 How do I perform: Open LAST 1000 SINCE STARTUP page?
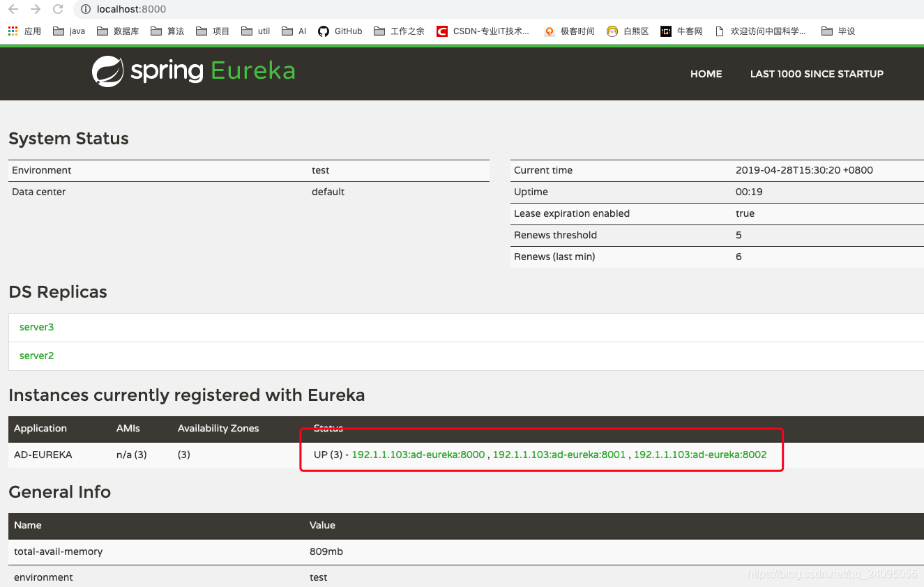pos(817,74)
